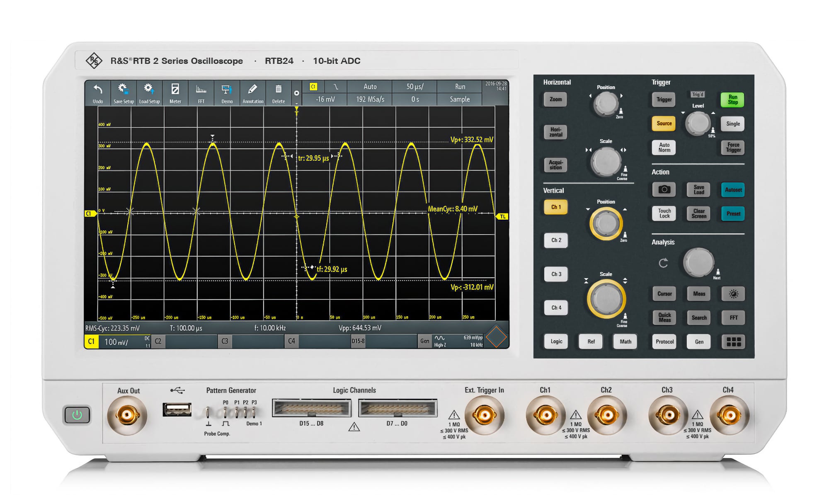Toggle the Run Stop button
This screenshot has height=504, width=829.
732,99
